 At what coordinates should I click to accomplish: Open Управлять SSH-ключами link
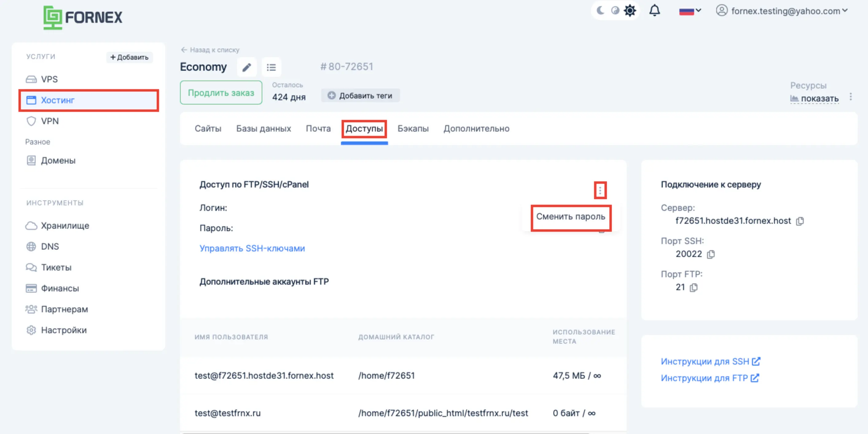[252, 249]
